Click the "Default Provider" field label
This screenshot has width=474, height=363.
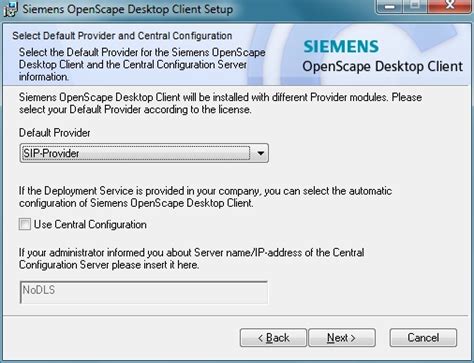click(x=54, y=133)
